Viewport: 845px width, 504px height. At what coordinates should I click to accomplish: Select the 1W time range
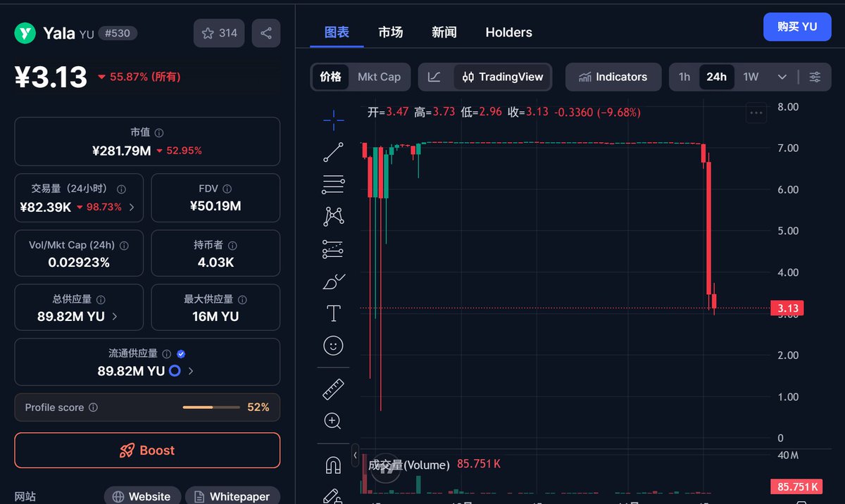click(x=751, y=77)
